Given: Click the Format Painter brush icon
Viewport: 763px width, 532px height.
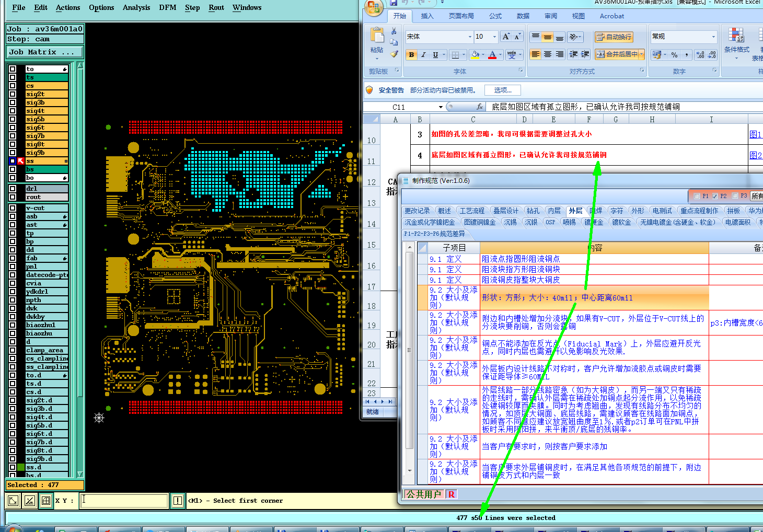Looking at the screenshot, I should pos(394,54).
